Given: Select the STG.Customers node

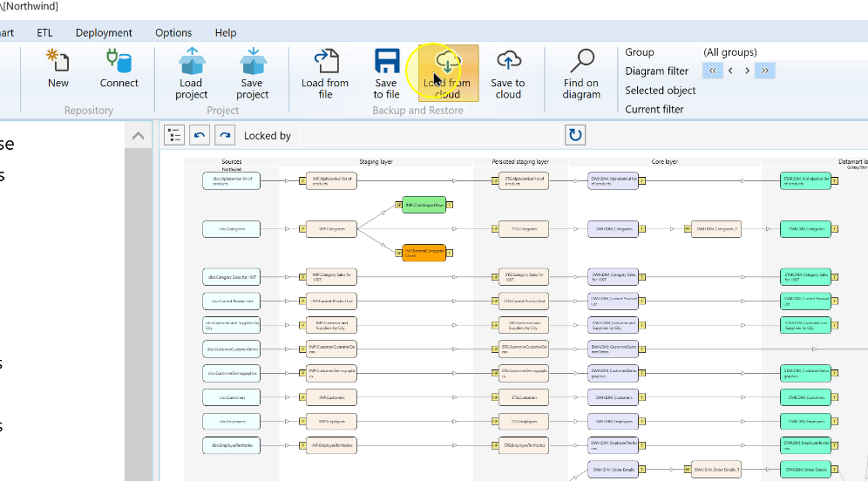Looking at the screenshot, I should click(x=524, y=397).
